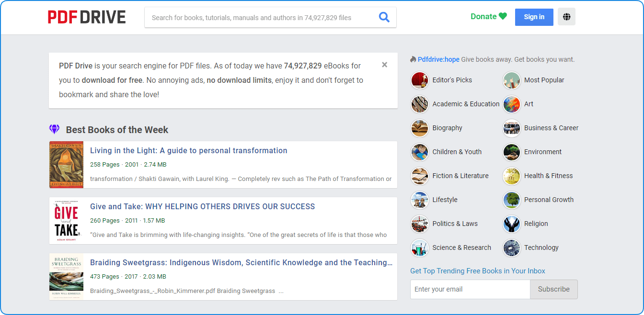Open Living in the Light book title
Viewport: 644px width, 315px height.
188,150
